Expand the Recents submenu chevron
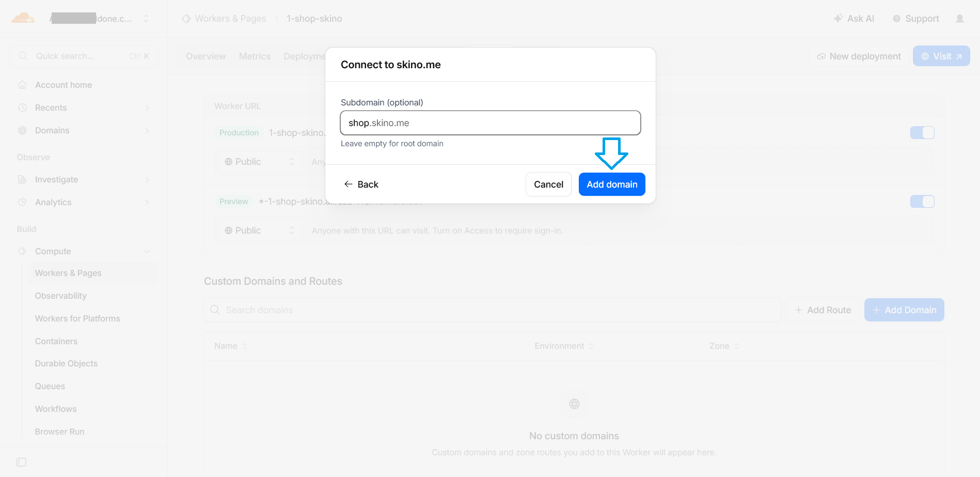Screen dimensions: 980x477 [x=147, y=107]
